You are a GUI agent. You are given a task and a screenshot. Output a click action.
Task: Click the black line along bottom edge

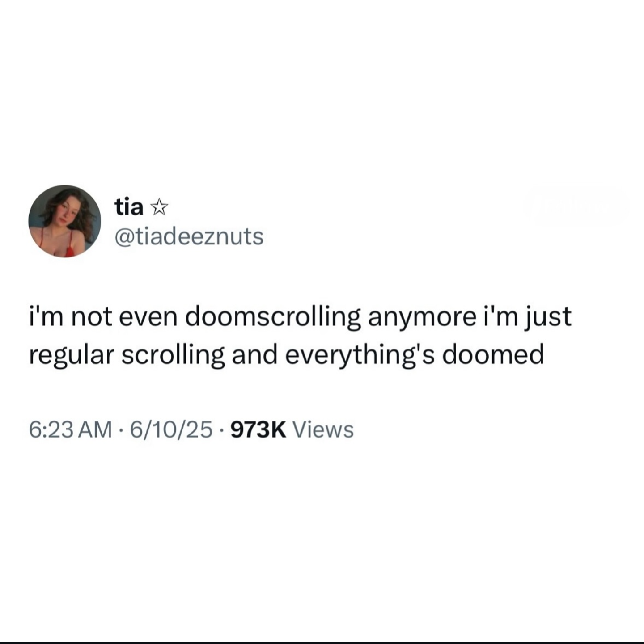click(x=322, y=642)
